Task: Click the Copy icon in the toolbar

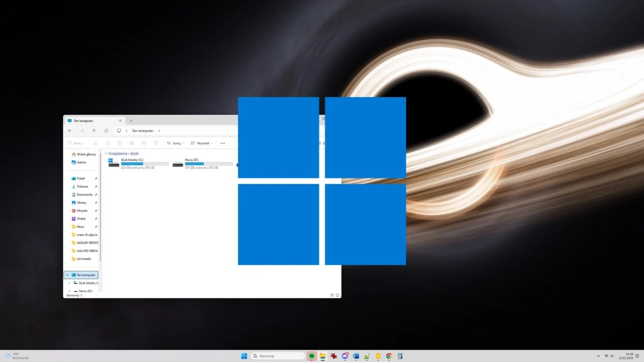Action: point(108,143)
